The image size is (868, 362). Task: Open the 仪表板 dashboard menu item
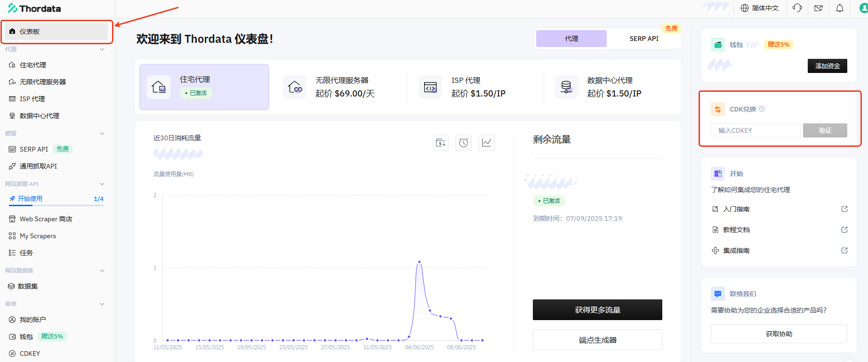point(56,32)
